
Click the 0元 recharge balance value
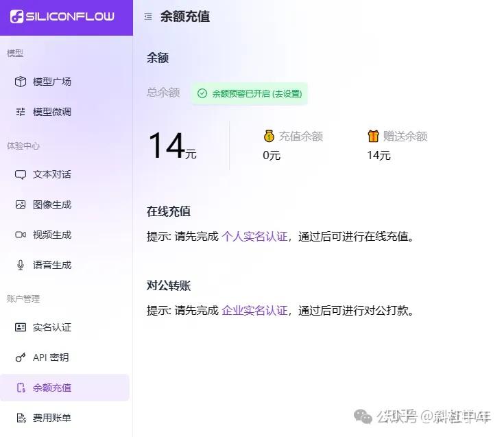(272, 155)
